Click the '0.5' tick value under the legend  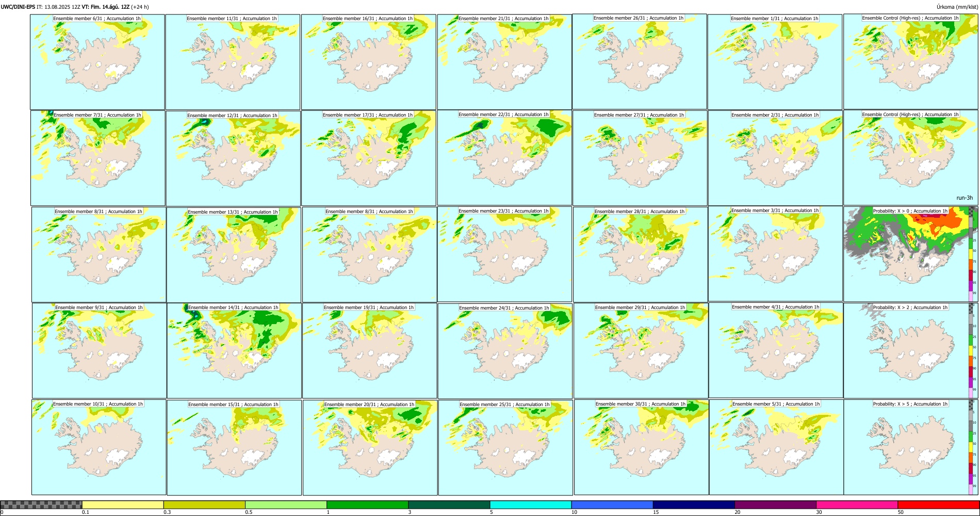tap(249, 512)
